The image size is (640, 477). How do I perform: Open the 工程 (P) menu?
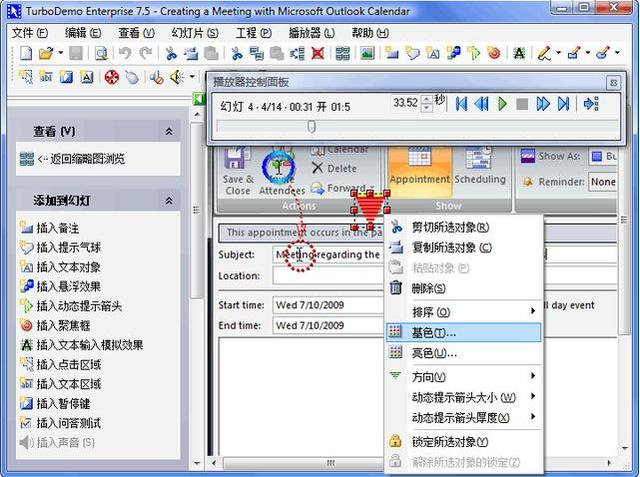click(253, 33)
